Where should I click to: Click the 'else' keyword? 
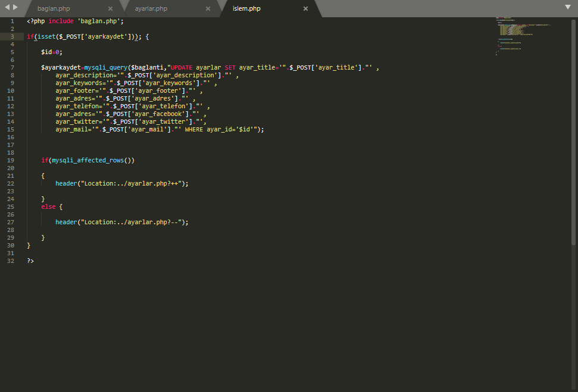(x=48, y=206)
